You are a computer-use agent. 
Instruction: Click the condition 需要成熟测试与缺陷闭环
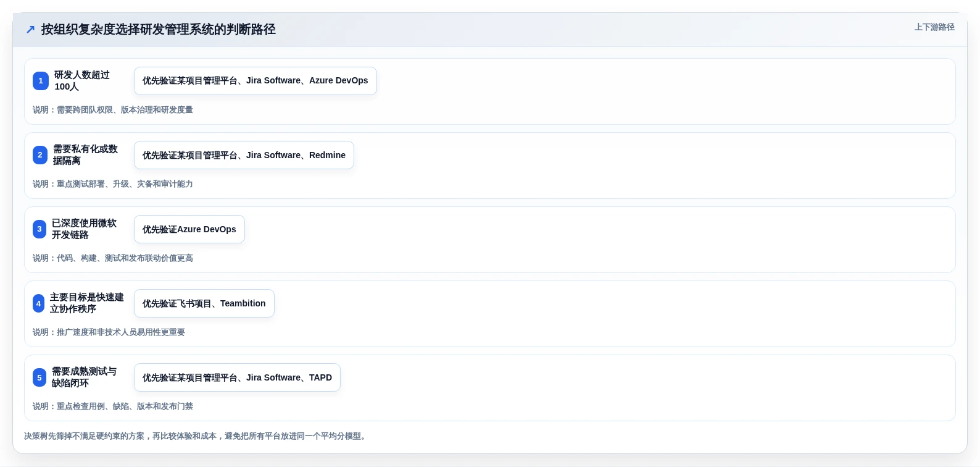(x=84, y=377)
